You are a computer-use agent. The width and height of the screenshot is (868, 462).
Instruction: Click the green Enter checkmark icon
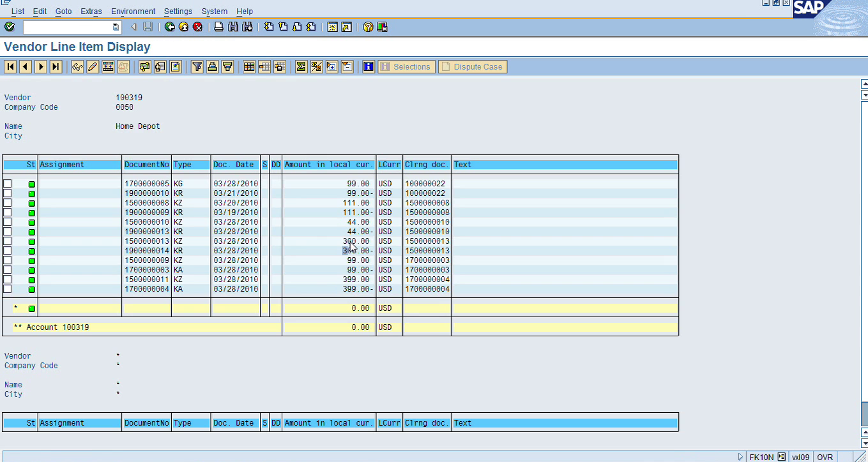[x=9, y=27]
